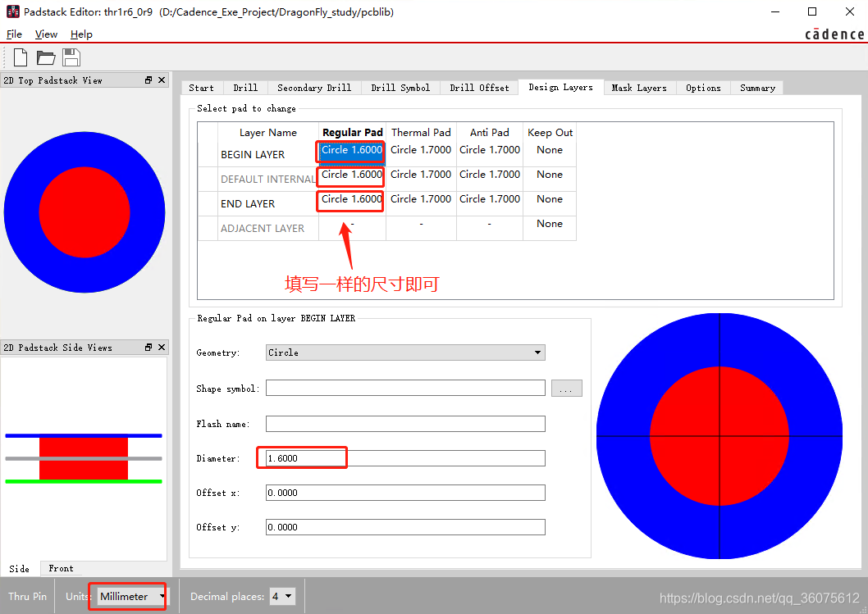Click the Diameter input field
The width and height of the screenshot is (868, 614).
click(405, 458)
